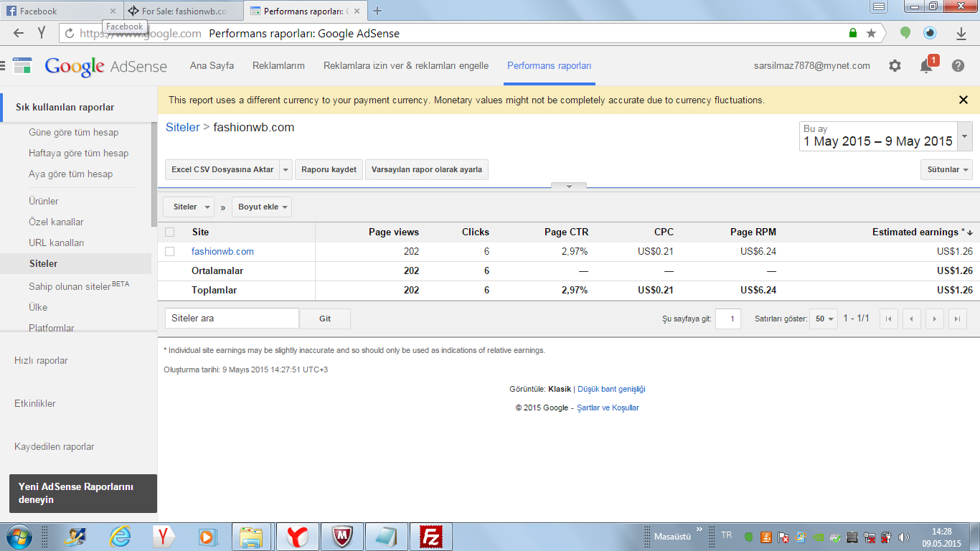The height and width of the screenshot is (551, 980).
Task: Open the blue eye extension icon
Action: coord(930,33)
